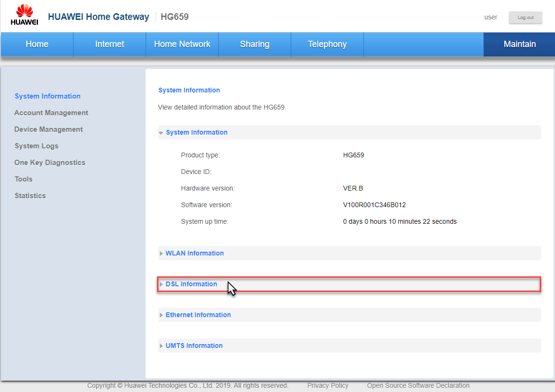
Task: Open System Information in the sidebar
Action: pyautogui.click(x=47, y=96)
